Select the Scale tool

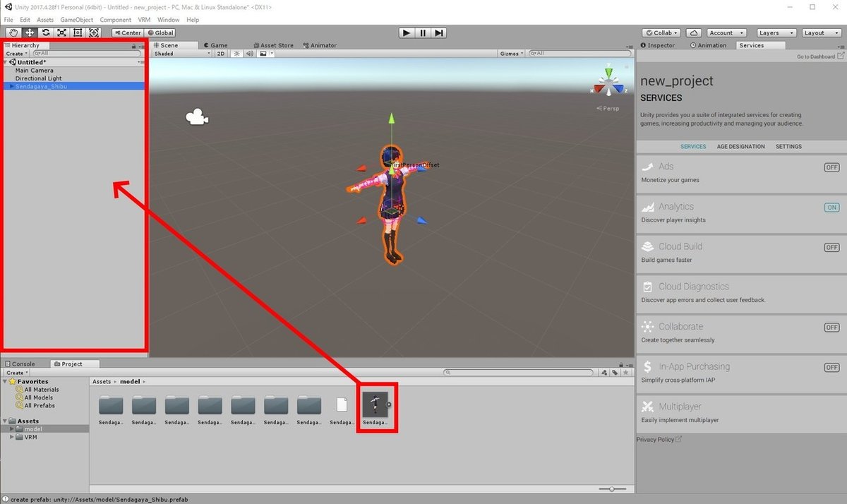(x=61, y=32)
